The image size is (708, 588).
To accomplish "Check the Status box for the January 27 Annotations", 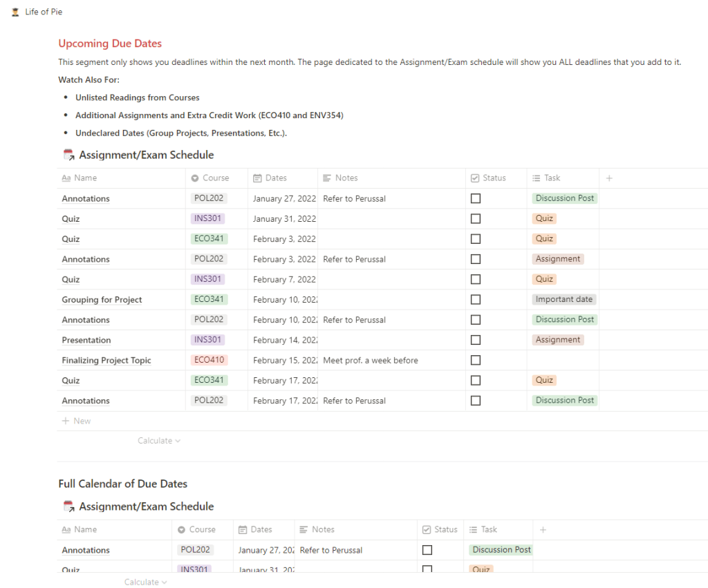I will (475, 198).
